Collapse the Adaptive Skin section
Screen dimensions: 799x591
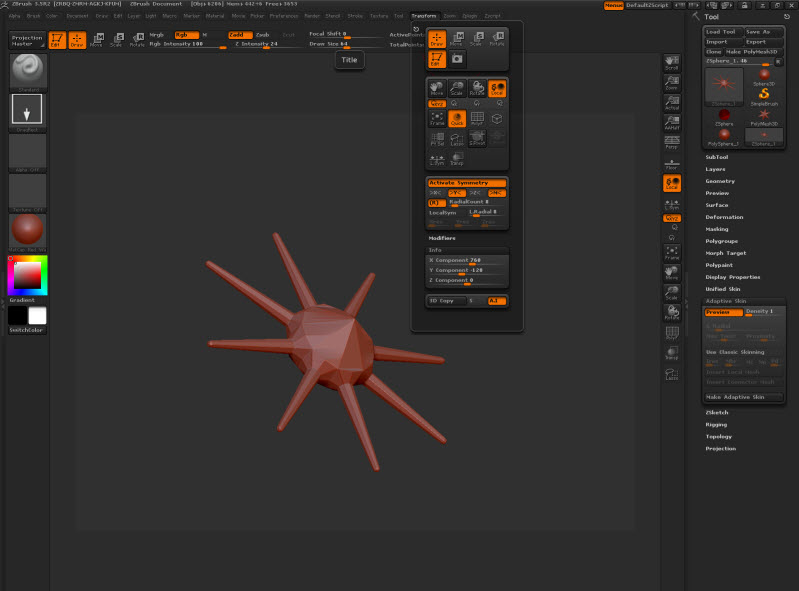[x=726, y=301]
